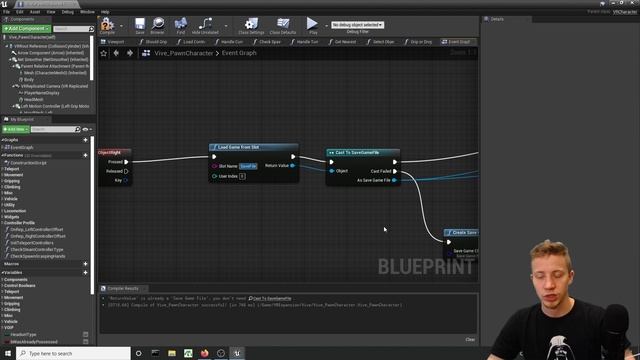The image size is (640, 360).
Task: Open the debug object selector dropdown
Action: tap(358, 25)
